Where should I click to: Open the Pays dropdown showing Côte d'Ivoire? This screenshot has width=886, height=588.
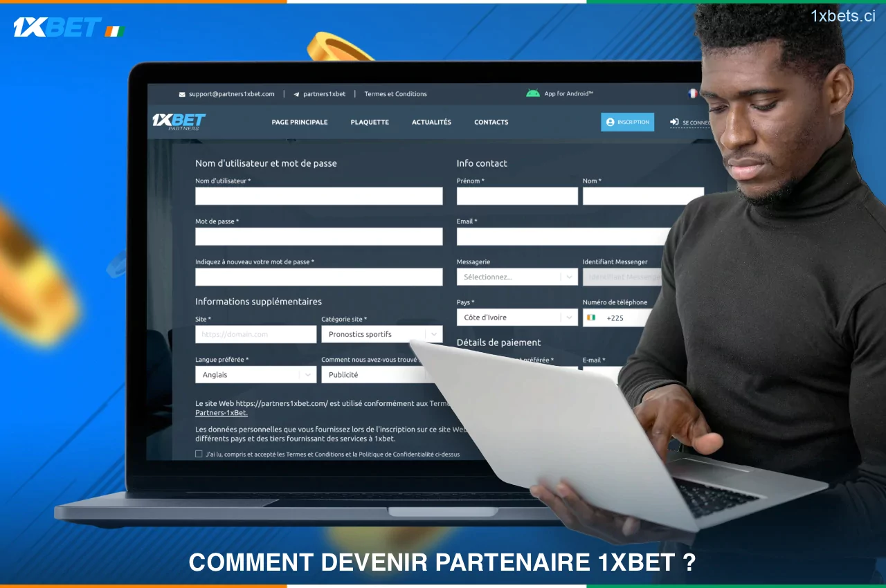(x=517, y=318)
